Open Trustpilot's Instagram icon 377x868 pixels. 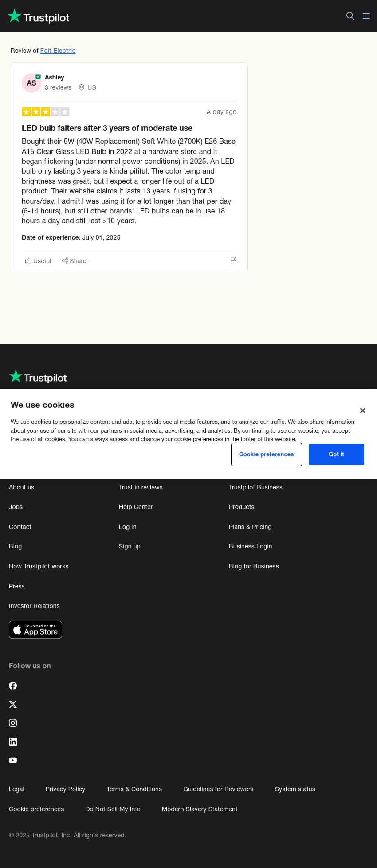(x=13, y=723)
